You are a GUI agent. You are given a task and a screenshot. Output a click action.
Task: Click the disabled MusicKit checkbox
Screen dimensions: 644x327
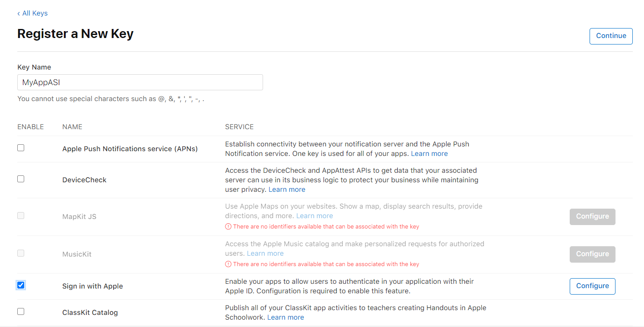coord(21,253)
